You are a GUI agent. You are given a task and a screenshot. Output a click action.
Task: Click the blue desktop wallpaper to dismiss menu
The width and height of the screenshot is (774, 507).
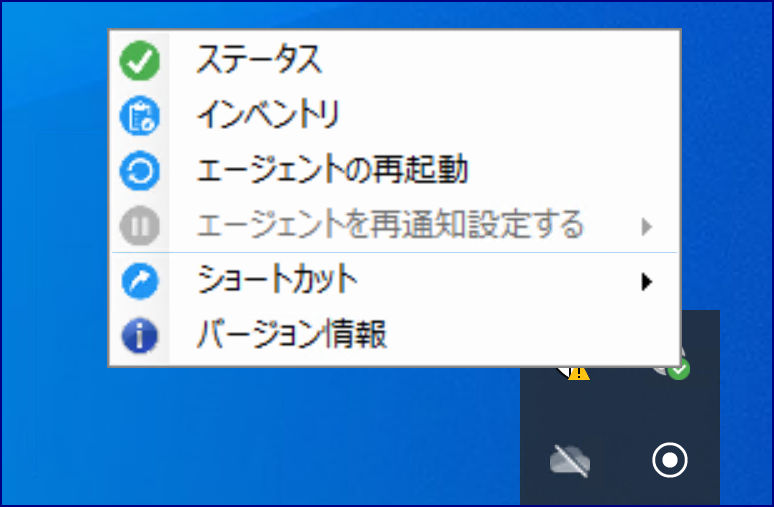tap(247, 434)
